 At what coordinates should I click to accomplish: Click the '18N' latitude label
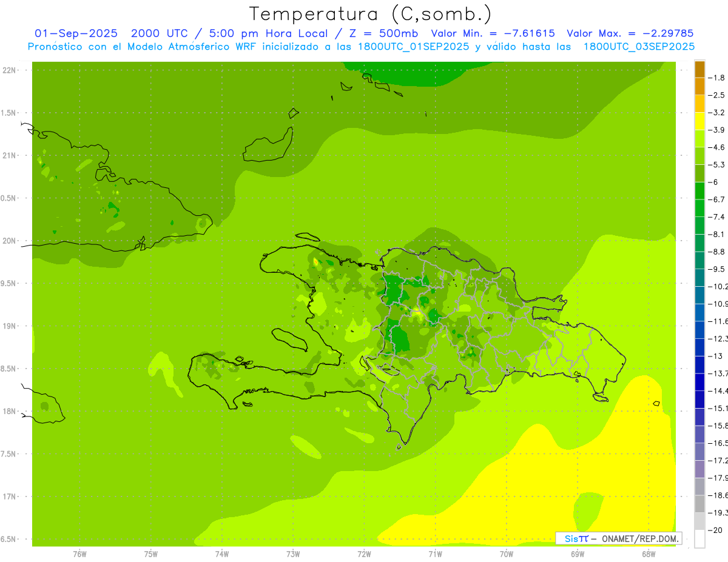coord(10,412)
